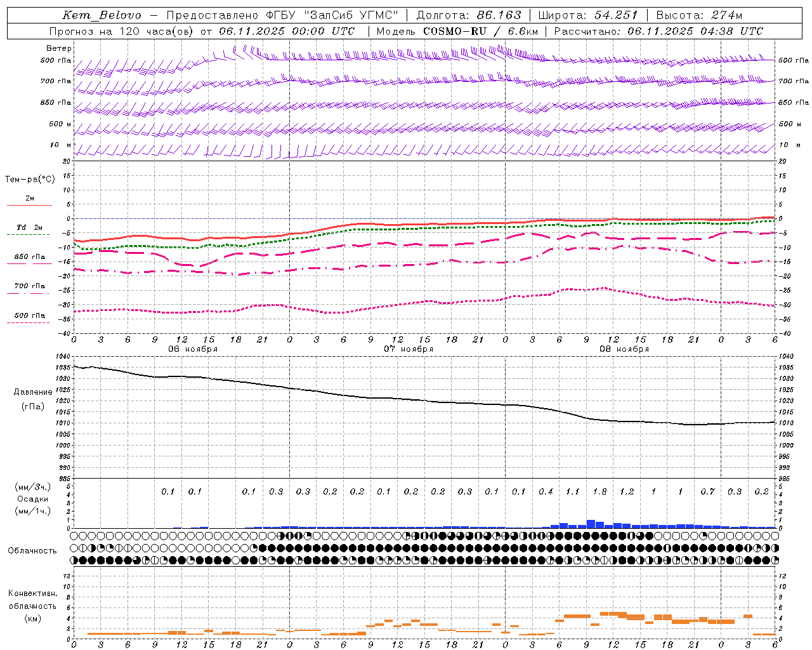Select the 07 ноября date label

click(409, 348)
